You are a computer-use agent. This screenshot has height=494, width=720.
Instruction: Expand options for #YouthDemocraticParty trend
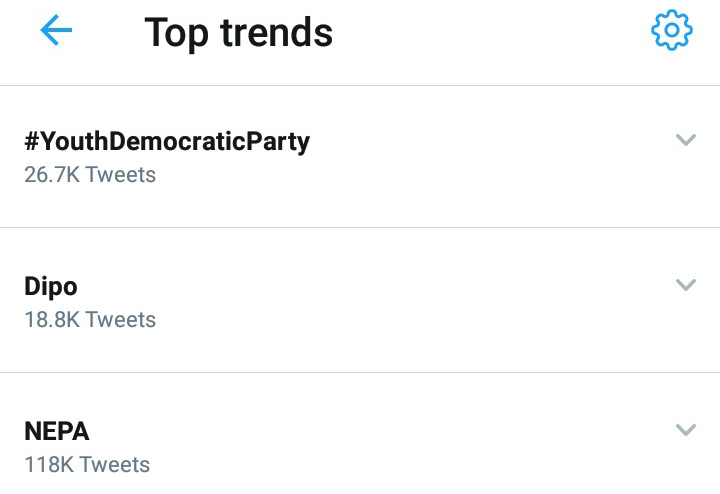(x=685, y=141)
